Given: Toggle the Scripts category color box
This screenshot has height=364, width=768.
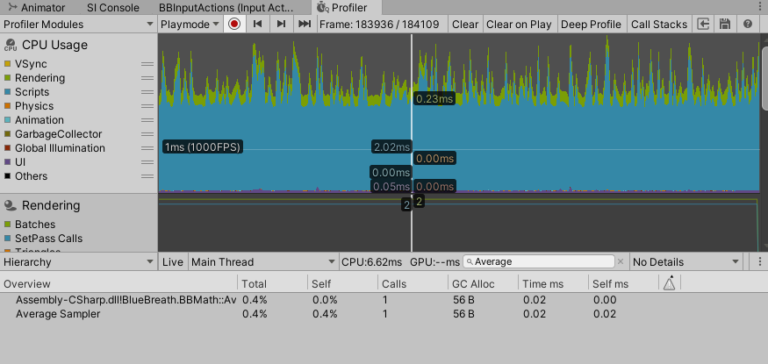Looking at the screenshot, I should coord(7,92).
